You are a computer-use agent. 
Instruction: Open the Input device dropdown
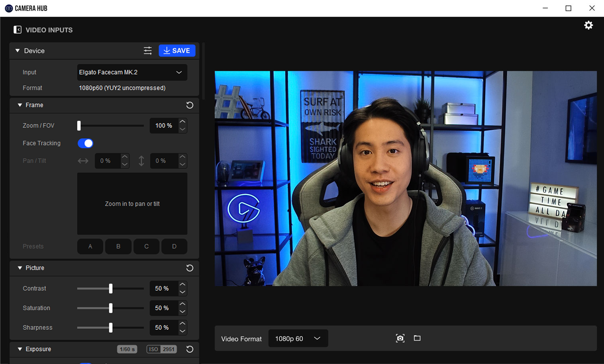tap(132, 72)
